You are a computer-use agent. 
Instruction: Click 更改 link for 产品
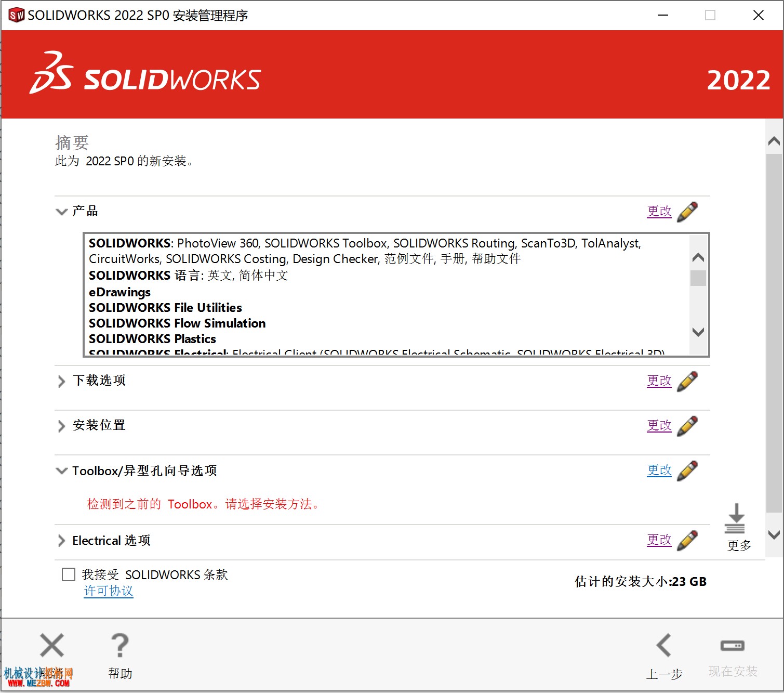coord(659,211)
